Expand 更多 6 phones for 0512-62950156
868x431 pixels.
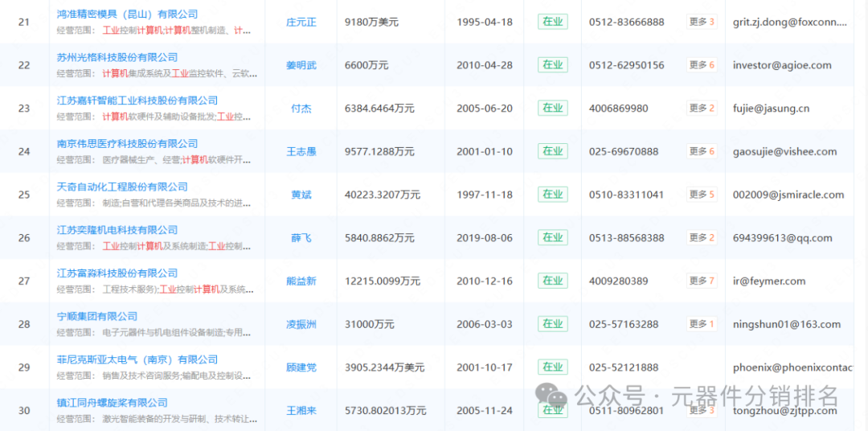pyautogui.click(x=702, y=65)
